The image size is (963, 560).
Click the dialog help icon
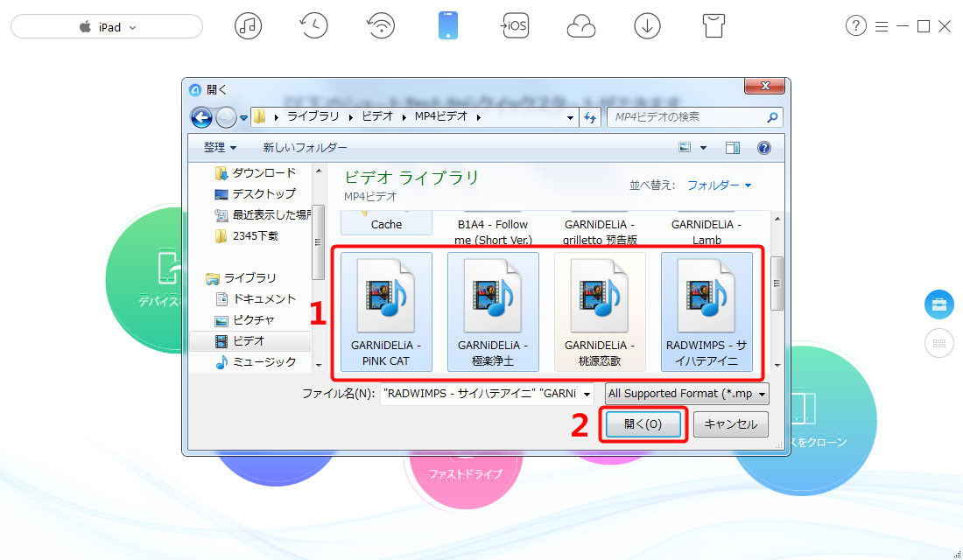[x=764, y=147]
